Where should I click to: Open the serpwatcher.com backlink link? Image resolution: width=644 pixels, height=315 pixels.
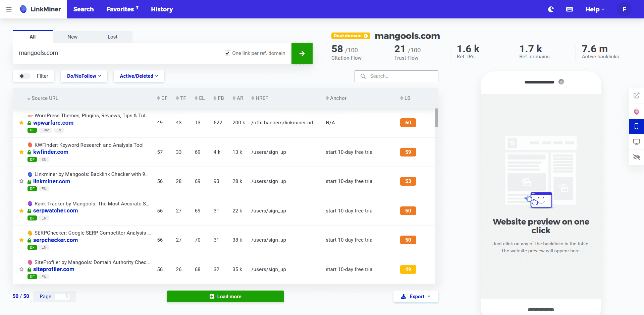(x=55, y=211)
